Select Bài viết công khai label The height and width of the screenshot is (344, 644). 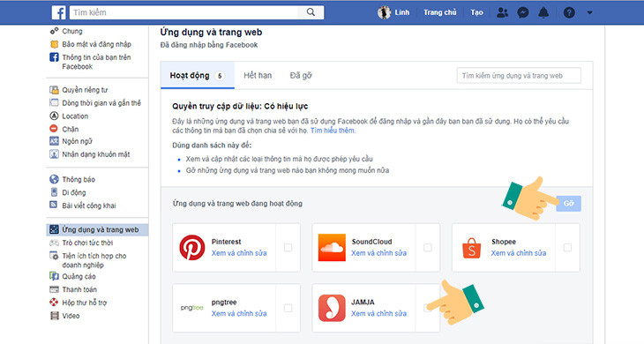click(89, 206)
